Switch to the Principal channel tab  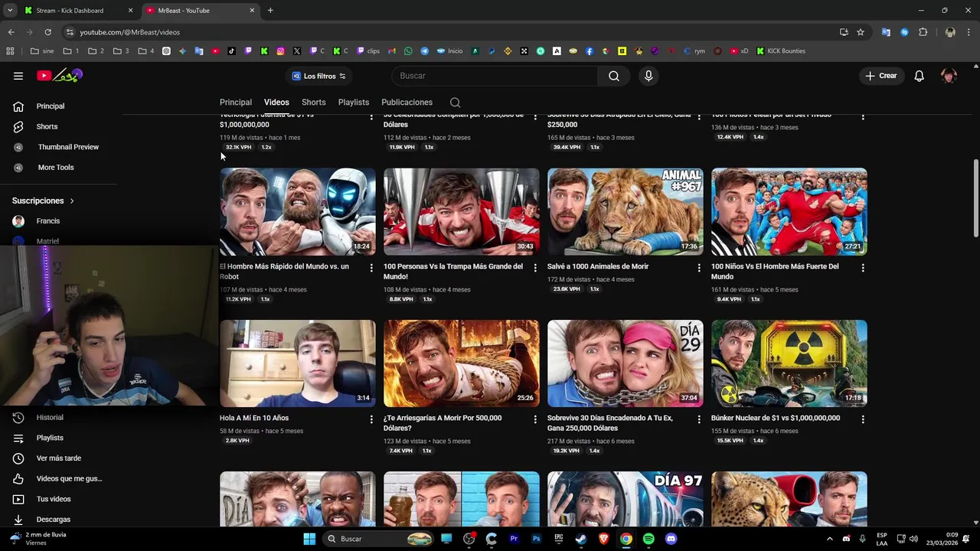236,103
